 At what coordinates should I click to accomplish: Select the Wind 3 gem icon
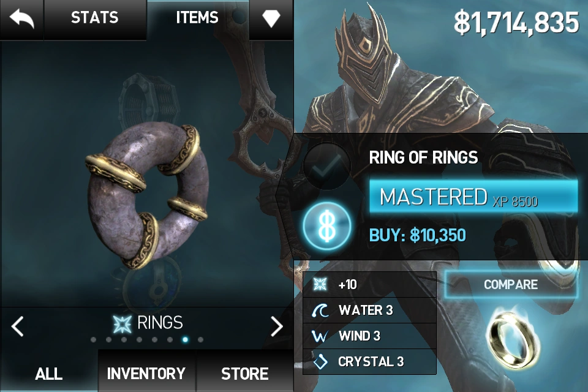click(320, 336)
